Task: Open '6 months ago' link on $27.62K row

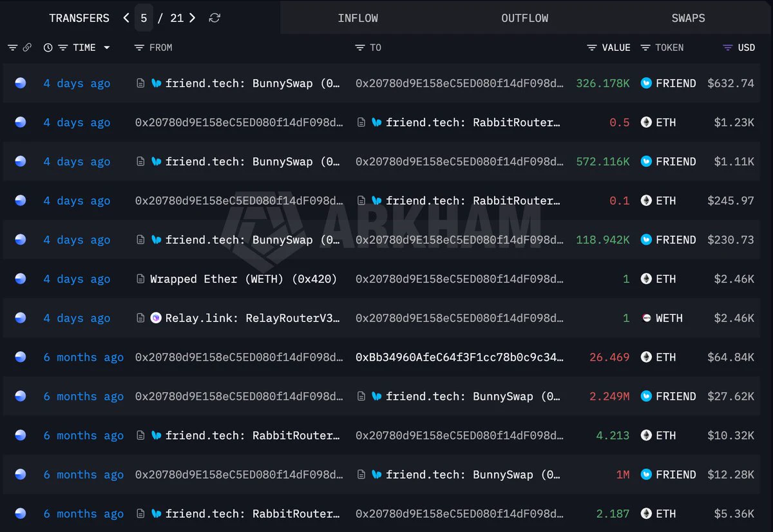Action: 84,396
